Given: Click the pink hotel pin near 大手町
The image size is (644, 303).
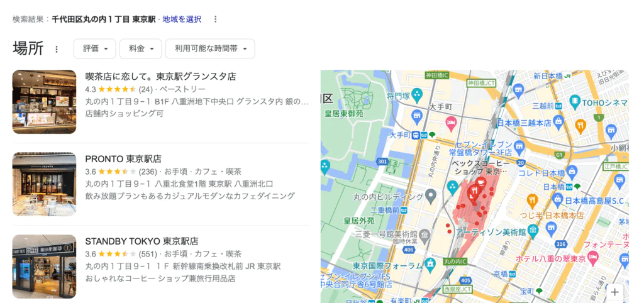Looking at the screenshot, I should point(451,123).
